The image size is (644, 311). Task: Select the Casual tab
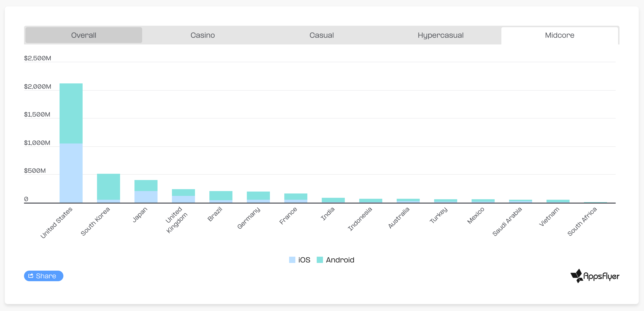(x=322, y=35)
